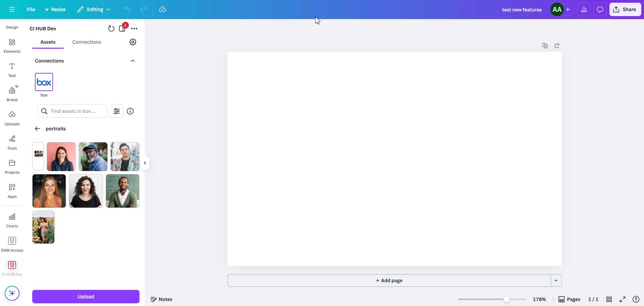Refresh the CI HUB Dev panel
This screenshot has height=306, width=644.
(x=111, y=29)
